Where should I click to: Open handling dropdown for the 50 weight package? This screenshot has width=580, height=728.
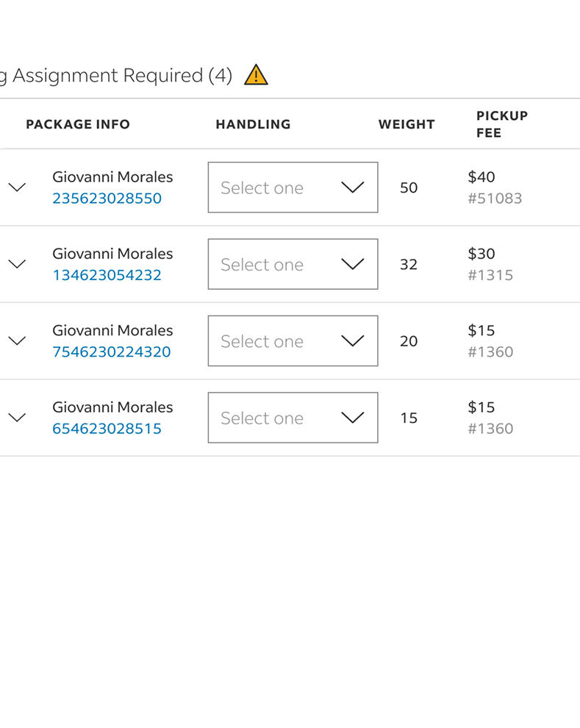pyautogui.click(x=293, y=188)
